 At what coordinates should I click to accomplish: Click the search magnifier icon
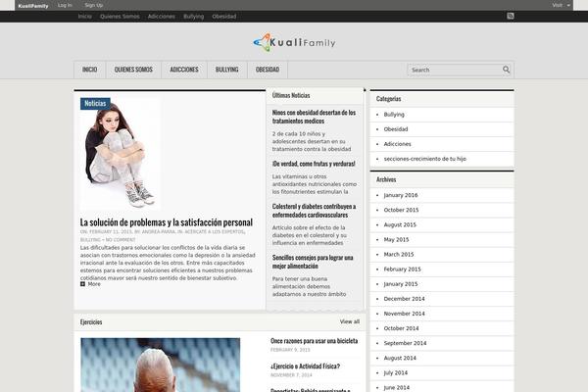pos(506,70)
